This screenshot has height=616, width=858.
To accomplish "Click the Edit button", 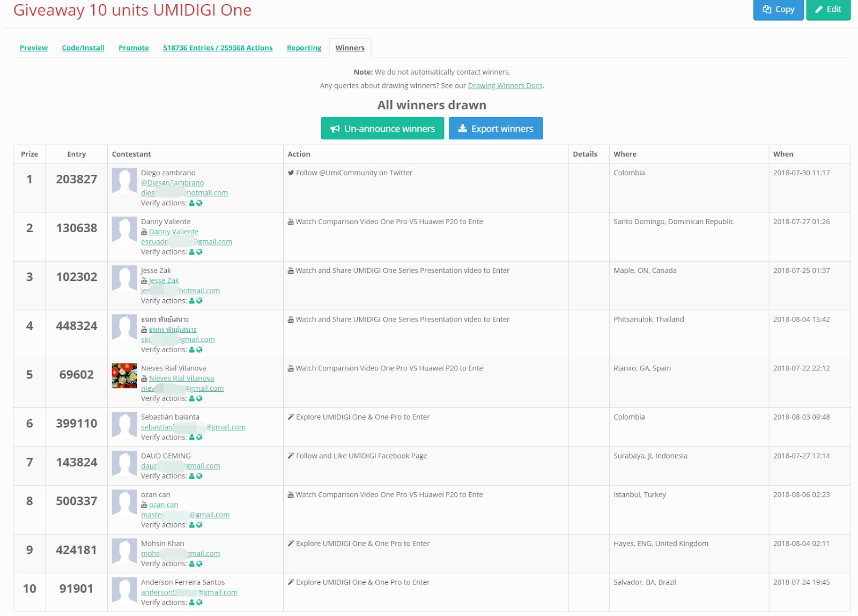I will (x=828, y=9).
